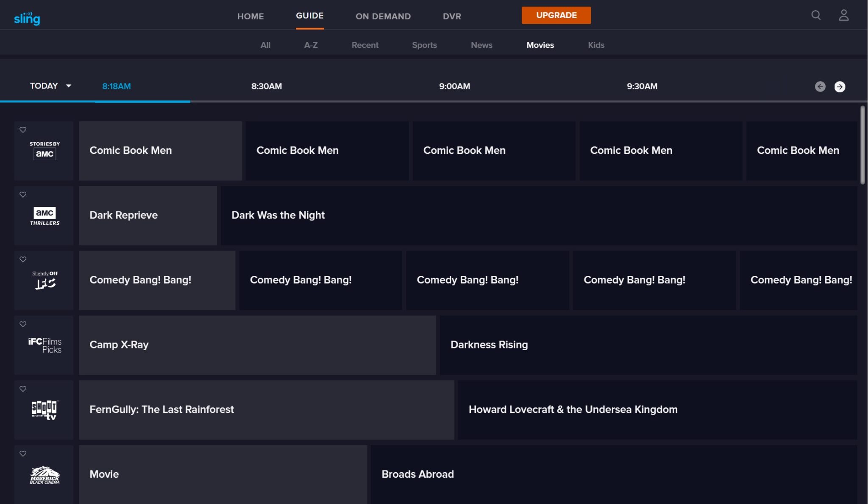This screenshot has width=868, height=504.
Task: Open the Darkness Rising listing
Action: (x=648, y=345)
